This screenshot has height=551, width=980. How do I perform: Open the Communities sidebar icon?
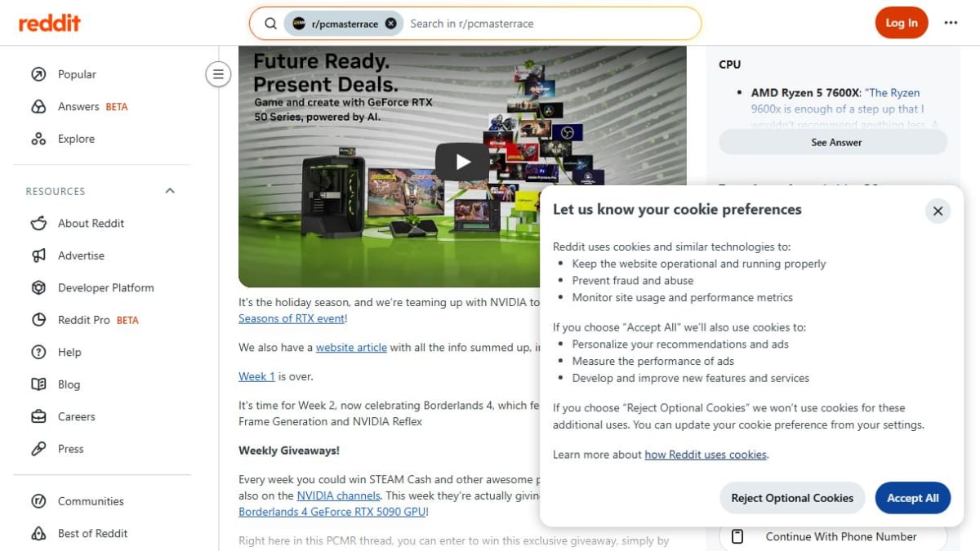pos(38,501)
